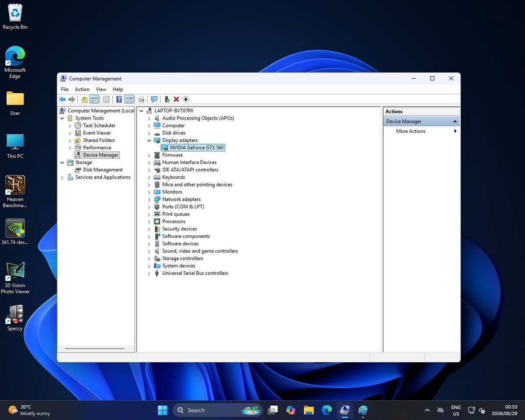Click the red X Uninstall device icon

176,99
